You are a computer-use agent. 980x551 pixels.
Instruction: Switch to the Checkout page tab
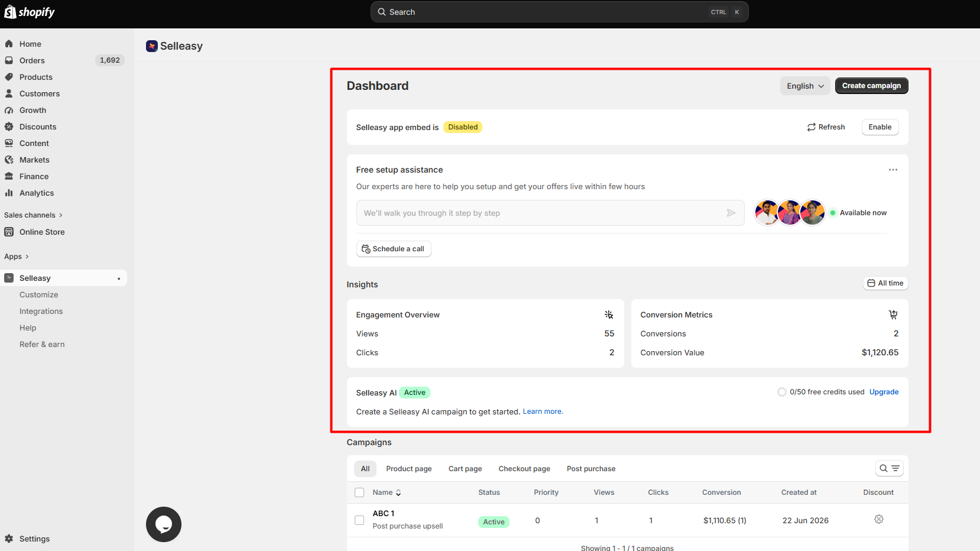[x=524, y=469]
